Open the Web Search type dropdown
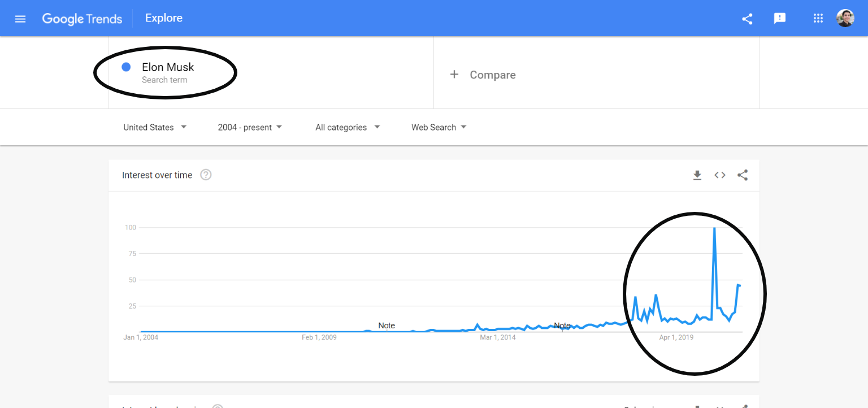868x408 pixels. coord(439,127)
